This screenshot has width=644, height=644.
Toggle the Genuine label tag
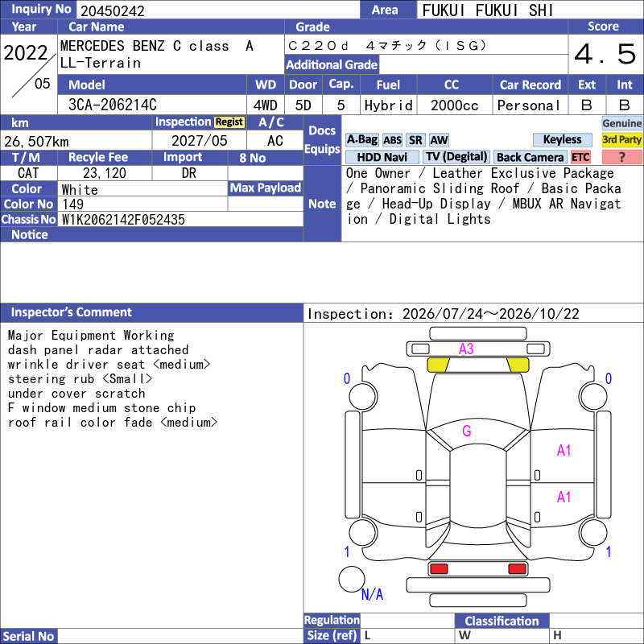click(621, 123)
